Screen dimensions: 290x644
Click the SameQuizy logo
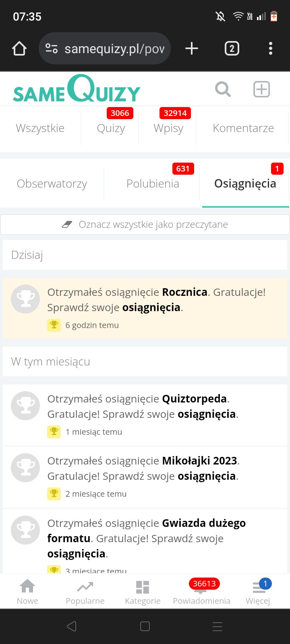[x=77, y=89]
